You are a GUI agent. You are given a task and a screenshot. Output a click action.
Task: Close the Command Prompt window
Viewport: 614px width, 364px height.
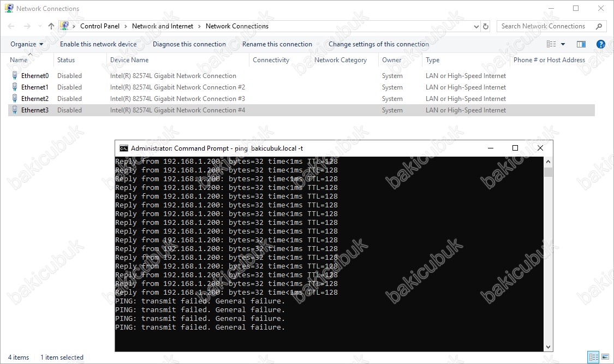pyautogui.click(x=540, y=148)
